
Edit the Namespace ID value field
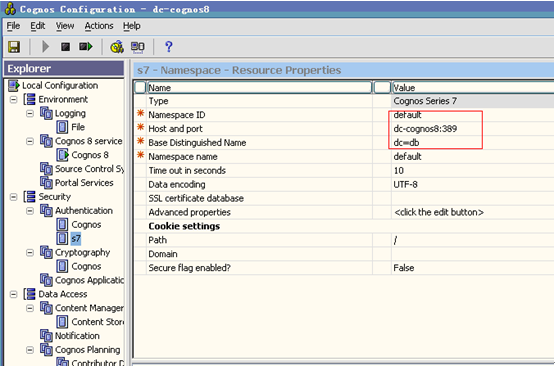(x=473, y=115)
